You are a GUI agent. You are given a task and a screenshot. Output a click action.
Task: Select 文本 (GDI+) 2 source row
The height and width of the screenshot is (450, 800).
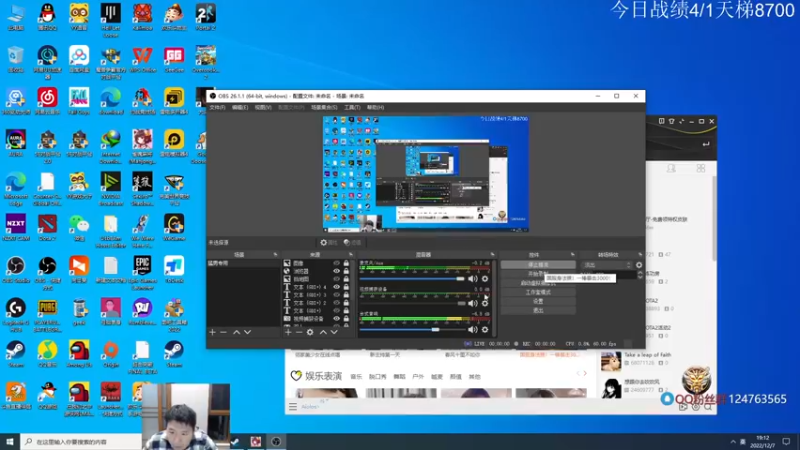point(316,303)
